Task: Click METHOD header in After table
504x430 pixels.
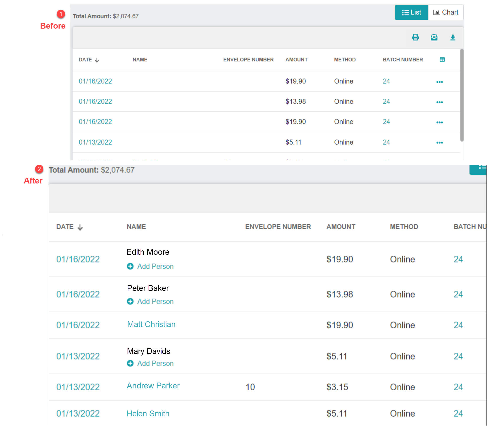Action: click(404, 227)
